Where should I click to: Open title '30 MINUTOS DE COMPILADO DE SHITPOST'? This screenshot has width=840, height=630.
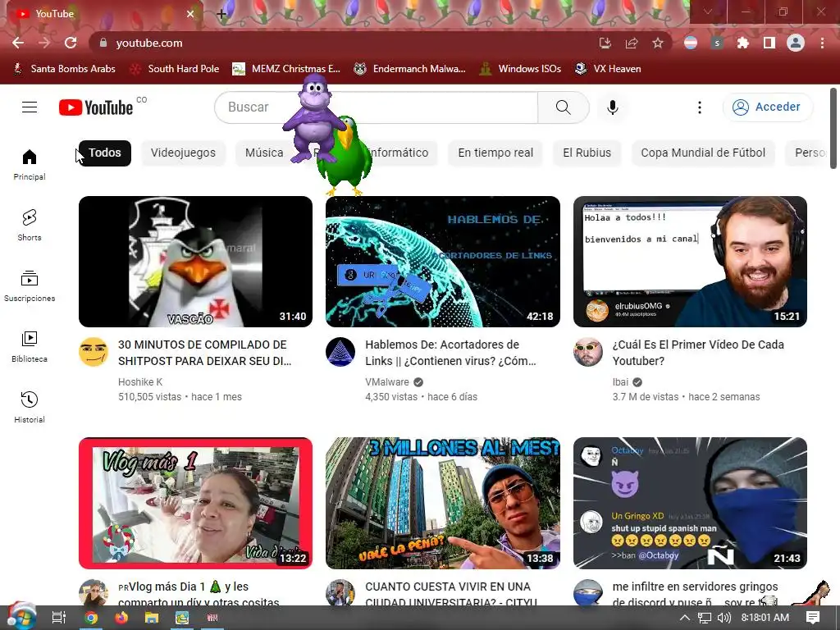204,353
